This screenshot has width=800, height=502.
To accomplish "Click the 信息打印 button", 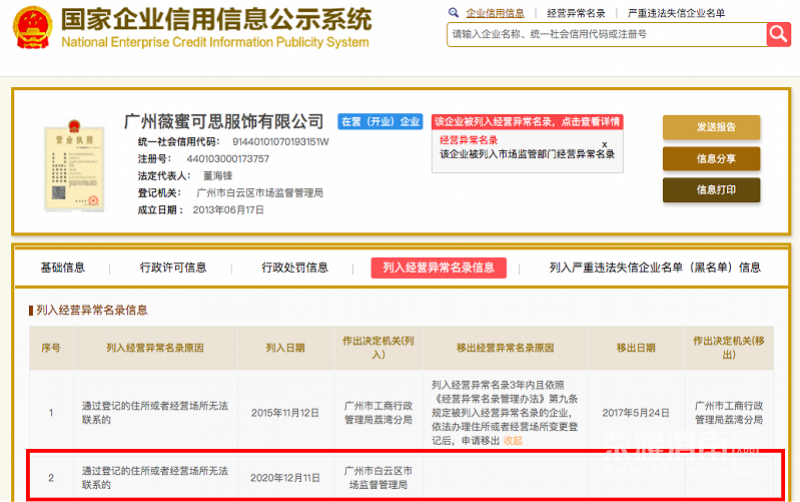I will click(711, 190).
